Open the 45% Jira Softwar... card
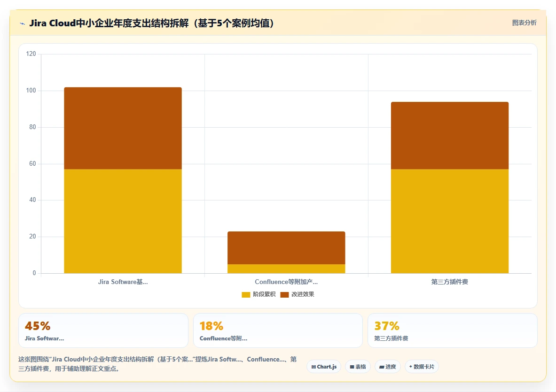The image size is (556, 392). tap(103, 331)
